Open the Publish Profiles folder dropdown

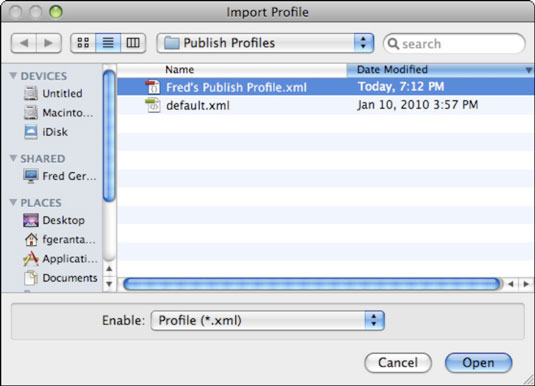coord(265,43)
